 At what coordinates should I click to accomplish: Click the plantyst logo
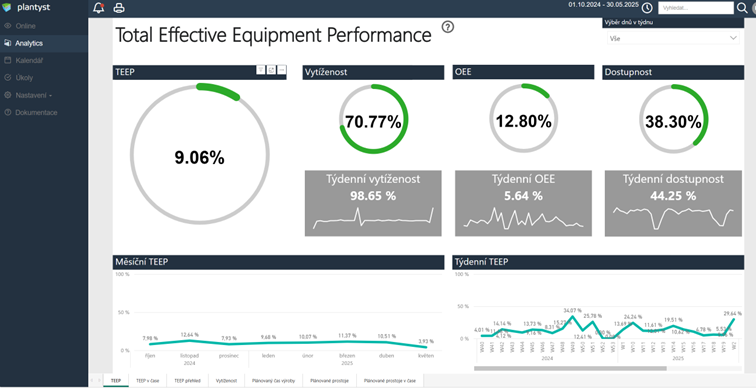[x=27, y=7]
